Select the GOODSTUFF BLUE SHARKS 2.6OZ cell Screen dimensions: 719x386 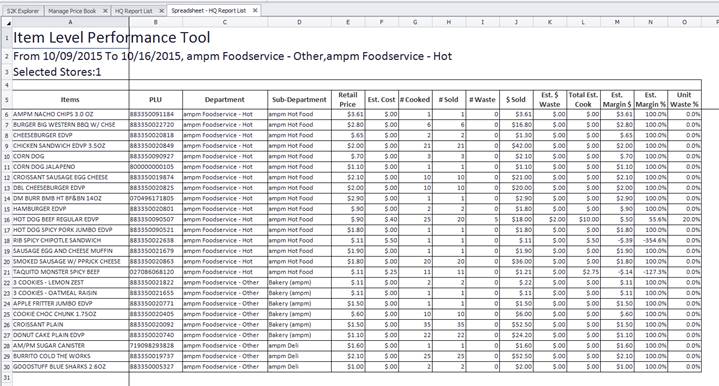(x=71, y=367)
